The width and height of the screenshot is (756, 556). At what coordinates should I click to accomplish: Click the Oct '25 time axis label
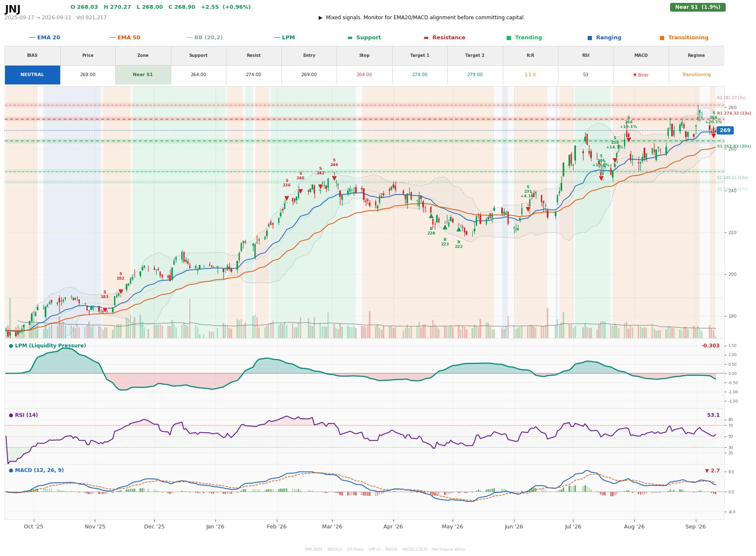coord(34,527)
